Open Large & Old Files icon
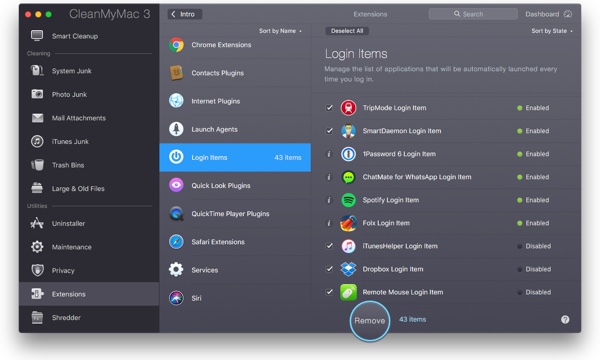 (x=37, y=188)
